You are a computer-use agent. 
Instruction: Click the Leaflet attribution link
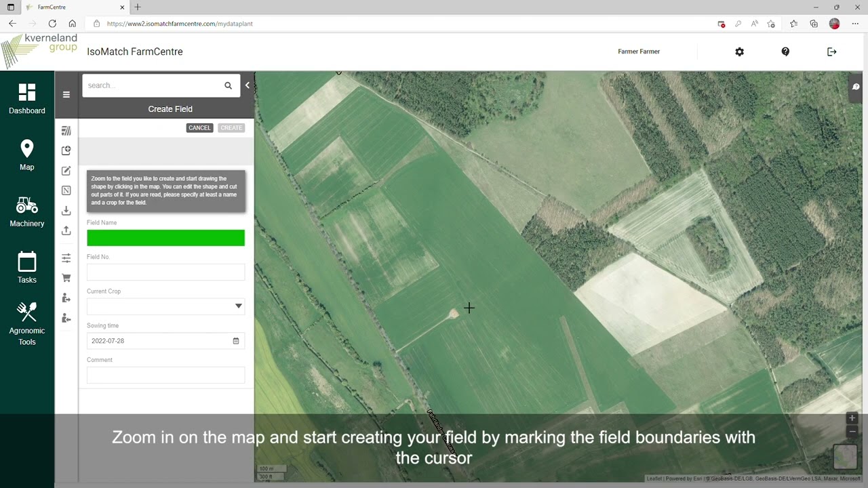(654, 479)
